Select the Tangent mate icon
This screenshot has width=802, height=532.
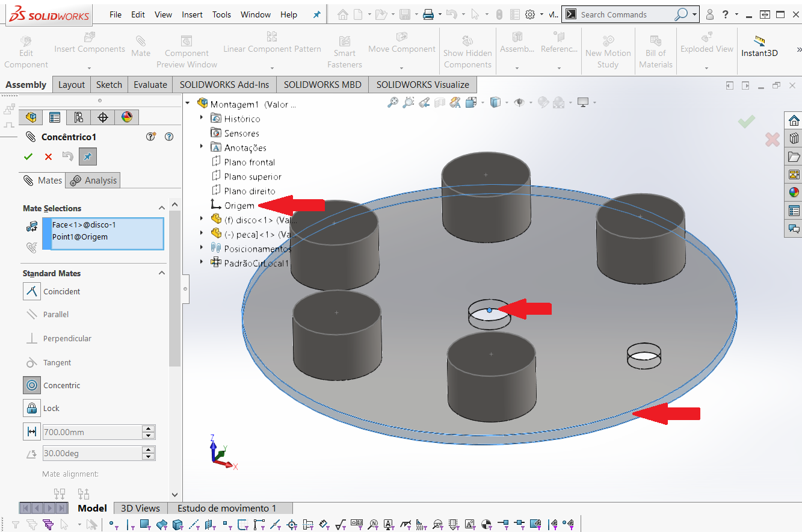point(31,362)
